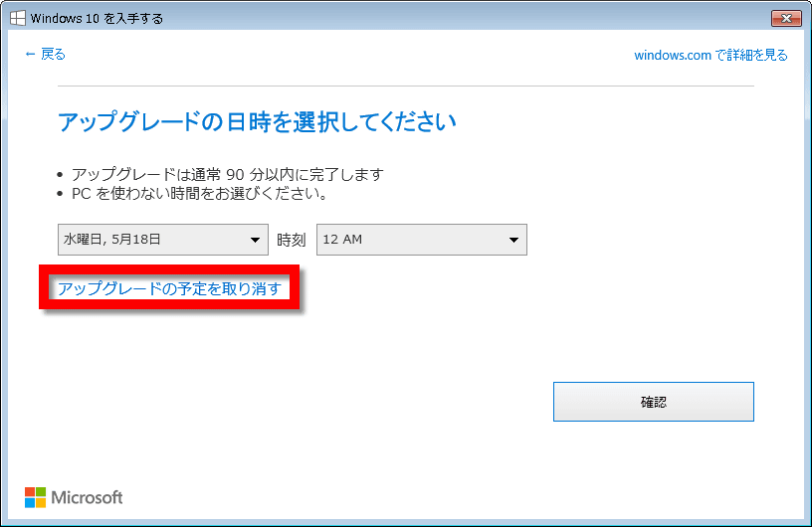Viewport: 812px width, 527px height.
Task: Close the Windows 10 を入手する dialog
Action: (786, 18)
